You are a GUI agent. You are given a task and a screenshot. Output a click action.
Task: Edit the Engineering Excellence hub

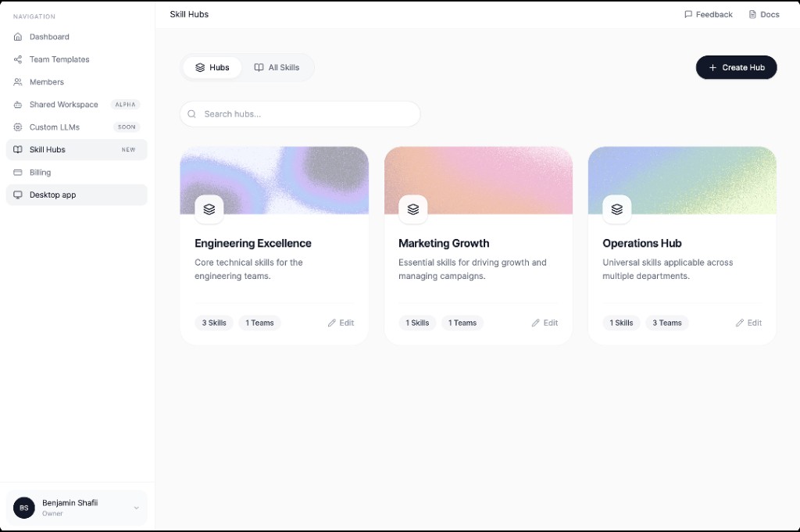click(x=341, y=323)
